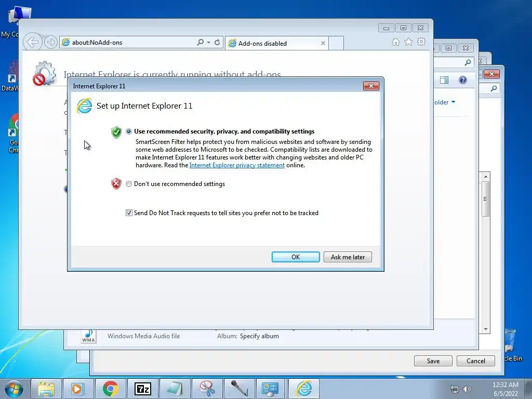
Task: Open Snipping Tool from taskbar
Action: point(207,389)
